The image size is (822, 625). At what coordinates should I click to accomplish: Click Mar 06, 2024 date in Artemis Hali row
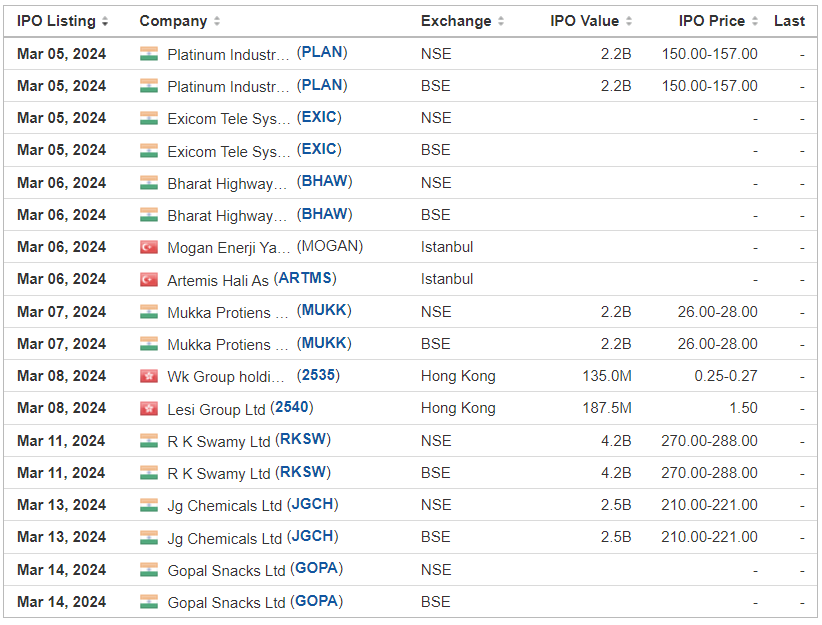pyautogui.click(x=61, y=279)
